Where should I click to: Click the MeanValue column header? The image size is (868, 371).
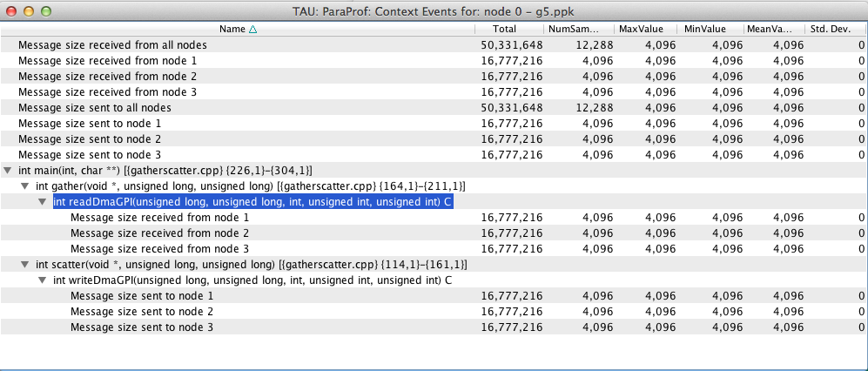(775, 30)
